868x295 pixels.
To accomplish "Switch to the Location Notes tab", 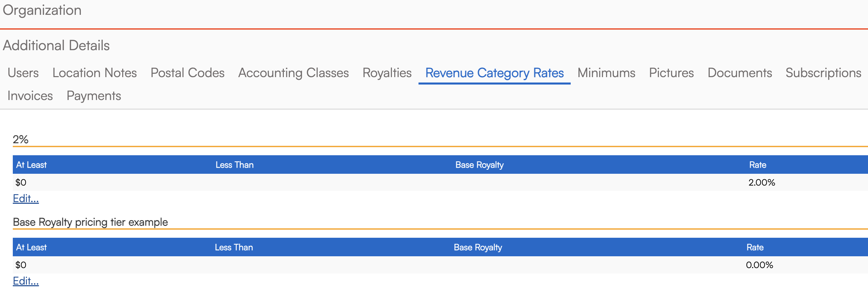I will click(x=94, y=73).
